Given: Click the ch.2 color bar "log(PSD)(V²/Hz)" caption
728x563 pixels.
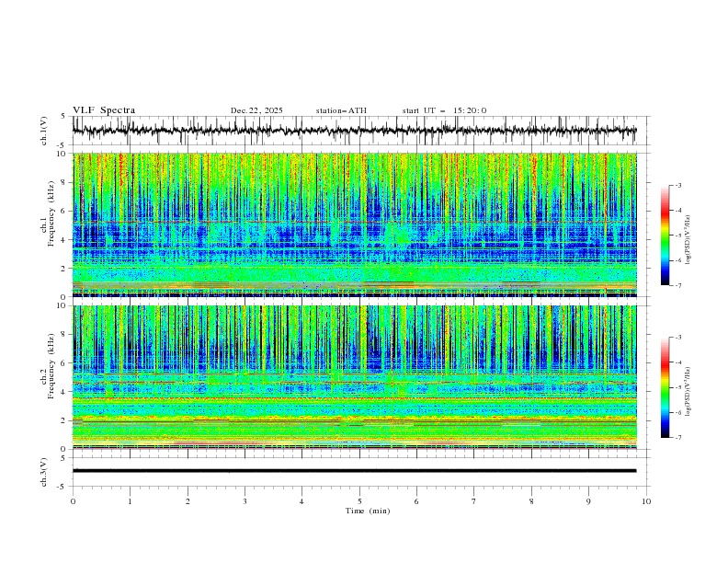Looking at the screenshot, I should coord(688,392).
